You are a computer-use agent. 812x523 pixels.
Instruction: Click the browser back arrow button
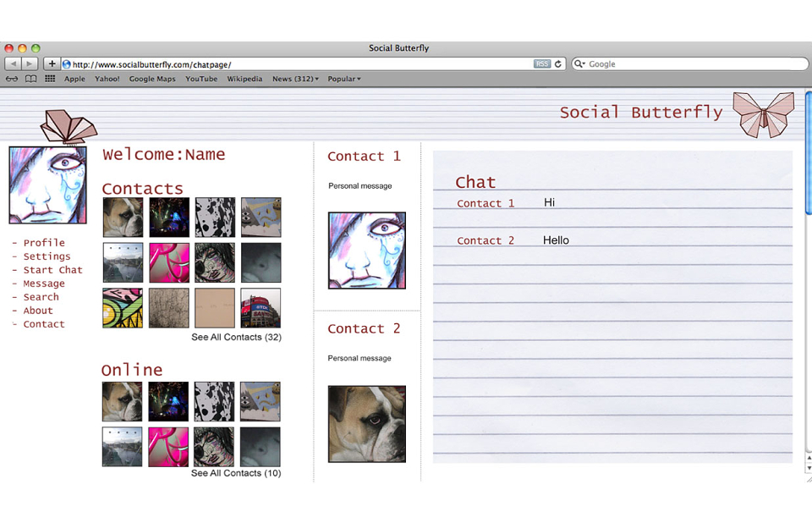click(13, 63)
